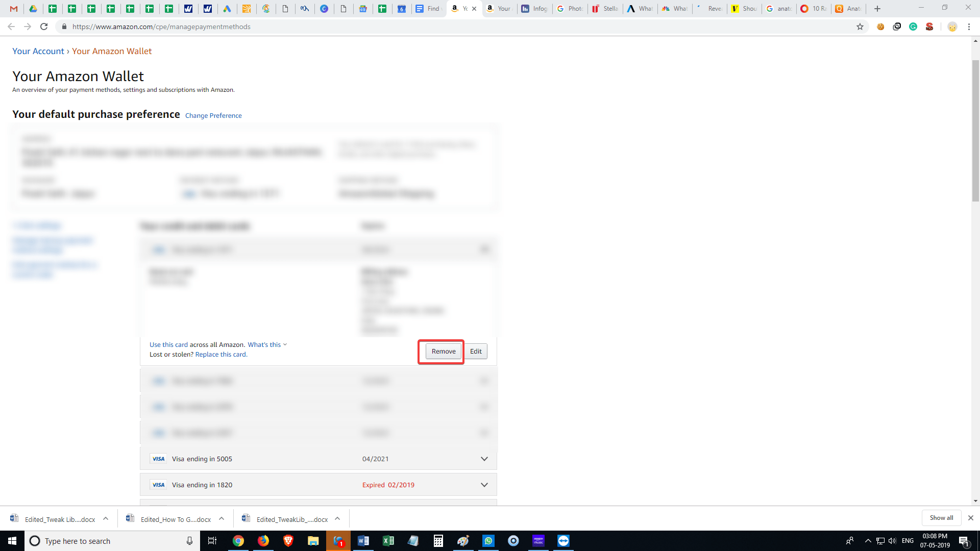The image size is (980, 551).
Task: Activate the Cortana microphone
Action: [189, 541]
